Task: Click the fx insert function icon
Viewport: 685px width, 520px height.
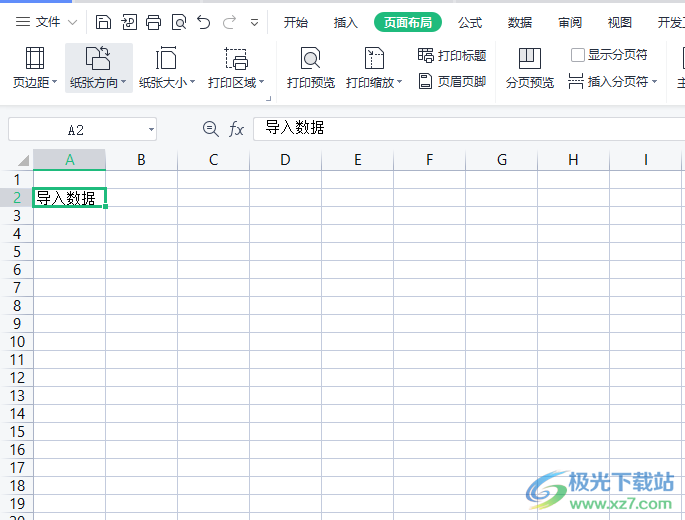Action: 236,129
